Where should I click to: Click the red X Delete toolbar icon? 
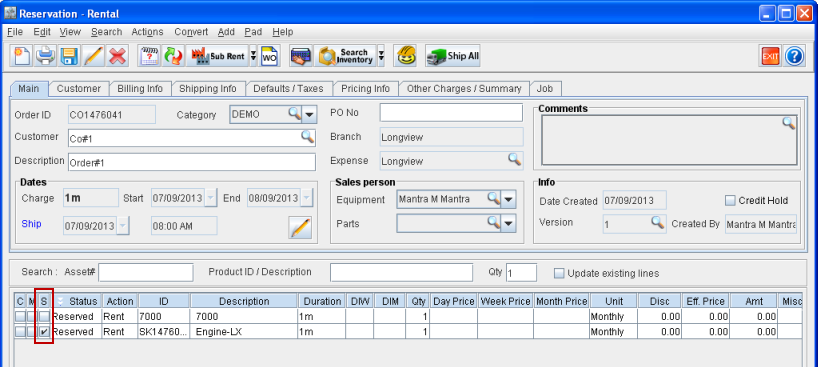(117, 55)
